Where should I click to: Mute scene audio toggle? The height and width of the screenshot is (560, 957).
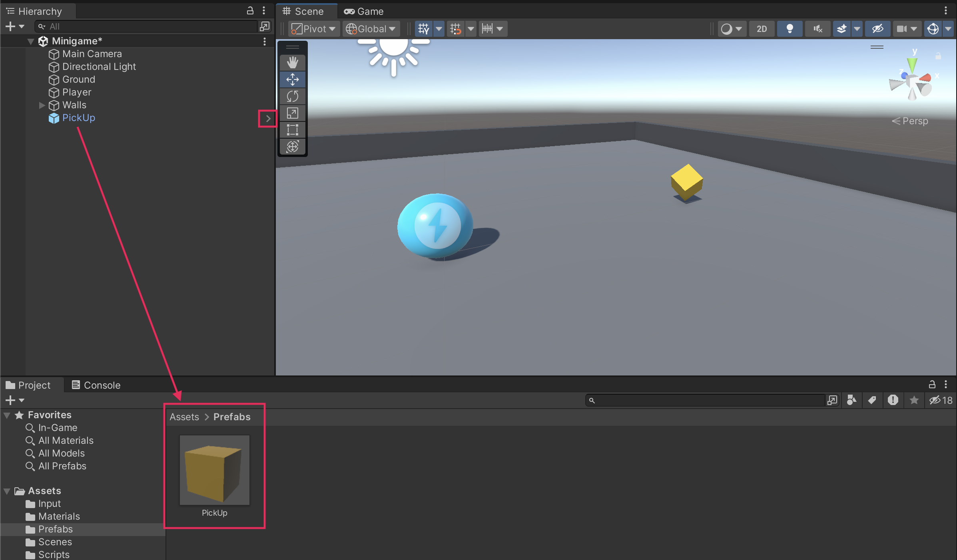(x=817, y=29)
